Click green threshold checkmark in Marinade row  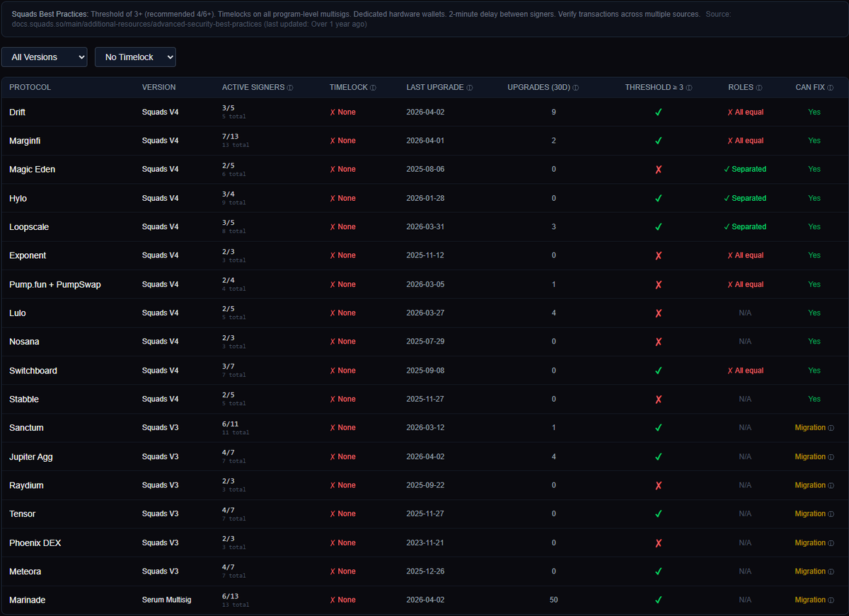pos(659,600)
